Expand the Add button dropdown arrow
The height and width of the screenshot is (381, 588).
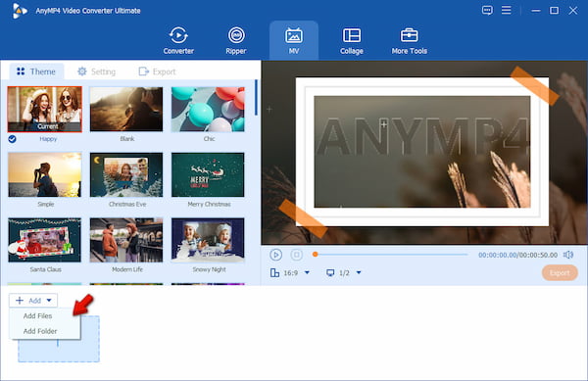[x=49, y=301]
